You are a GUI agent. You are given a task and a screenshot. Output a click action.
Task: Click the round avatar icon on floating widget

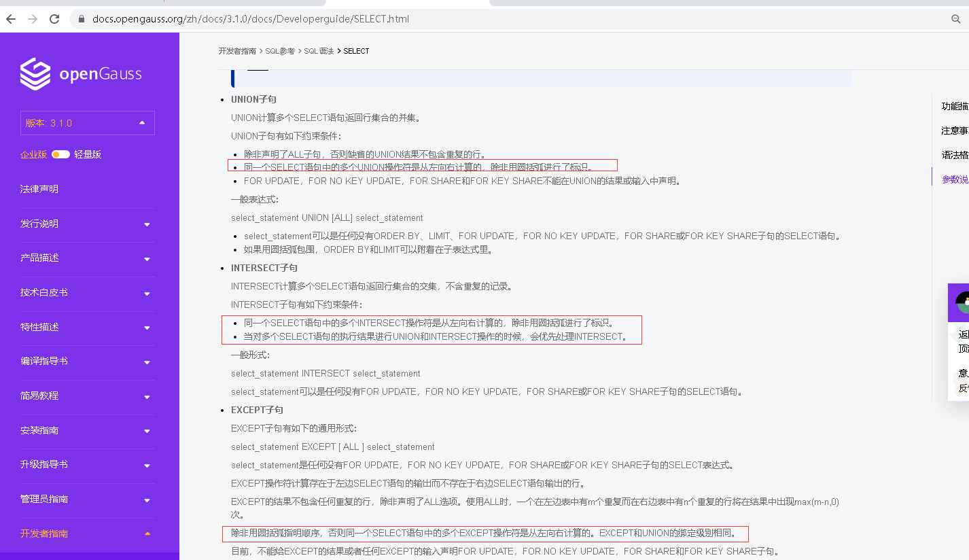coord(964,302)
